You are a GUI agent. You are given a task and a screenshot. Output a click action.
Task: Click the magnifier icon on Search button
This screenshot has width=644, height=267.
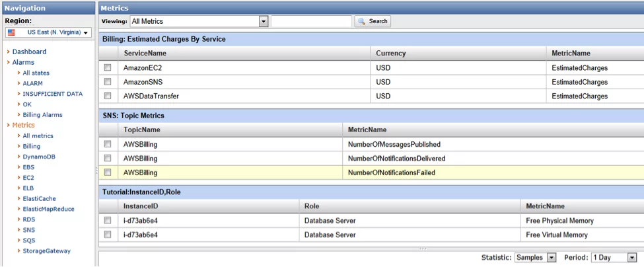point(362,21)
